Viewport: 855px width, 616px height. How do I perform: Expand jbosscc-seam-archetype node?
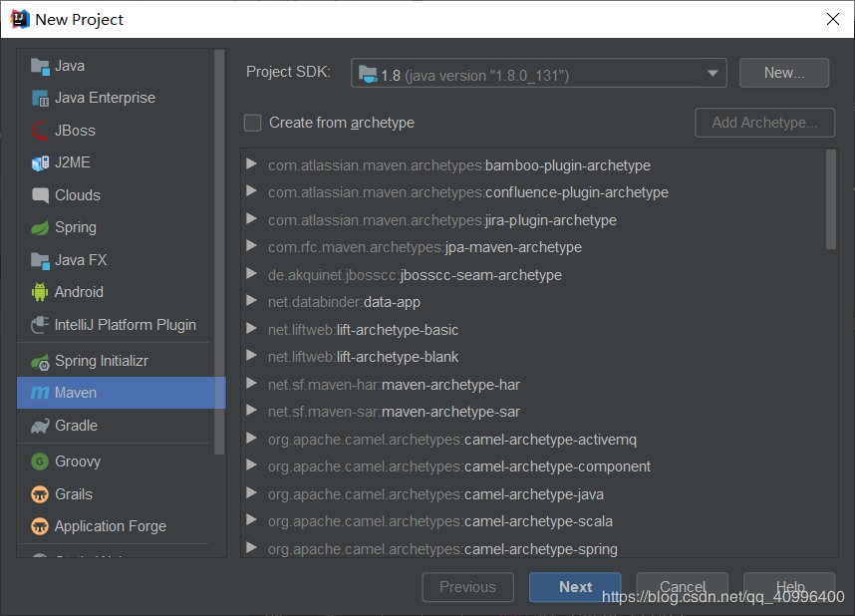pos(251,273)
